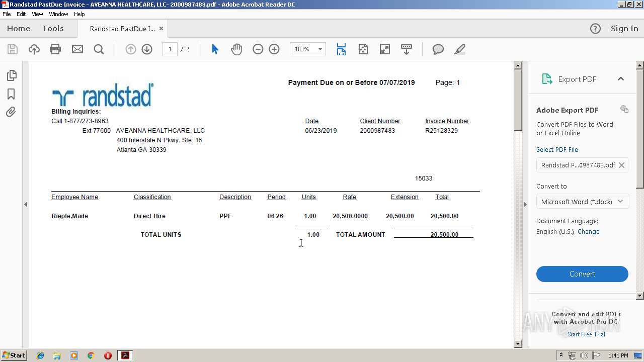Go to previous page arrow
The height and width of the screenshot is (362, 644).
click(x=130, y=49)
